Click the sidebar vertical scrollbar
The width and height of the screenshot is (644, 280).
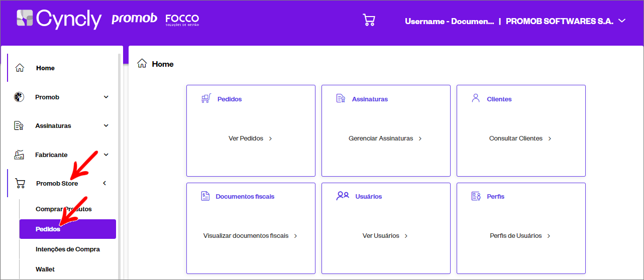(120, 166)
